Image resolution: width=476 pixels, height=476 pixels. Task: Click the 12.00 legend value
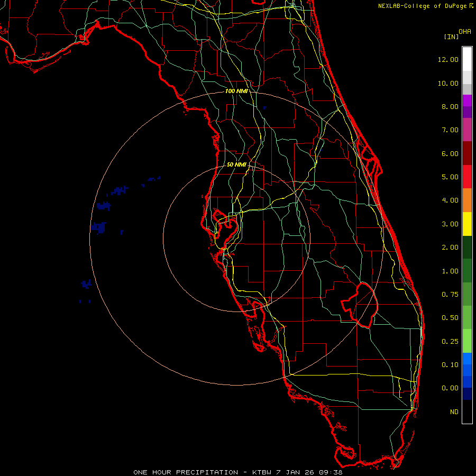[x=448, y=59]
